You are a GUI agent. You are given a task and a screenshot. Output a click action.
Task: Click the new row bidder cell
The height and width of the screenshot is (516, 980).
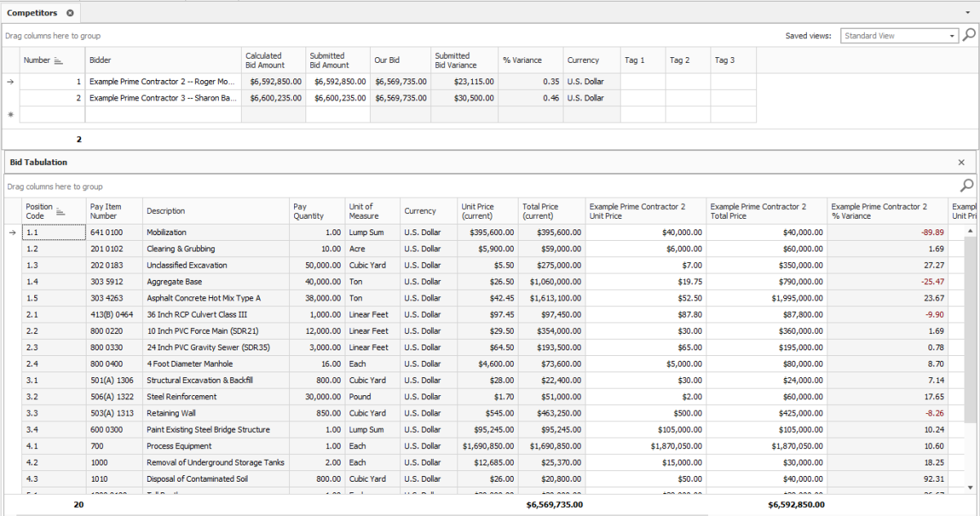[162, 115]
